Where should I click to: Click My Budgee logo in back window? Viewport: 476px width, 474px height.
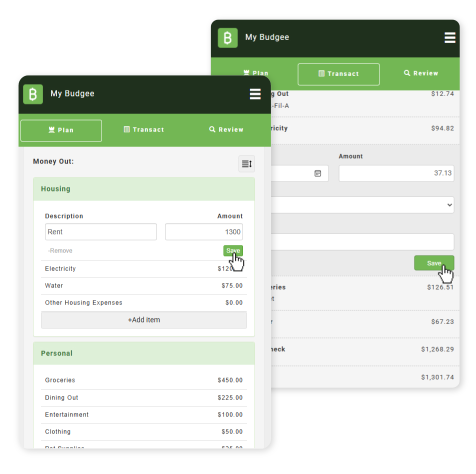click(227, 38)
